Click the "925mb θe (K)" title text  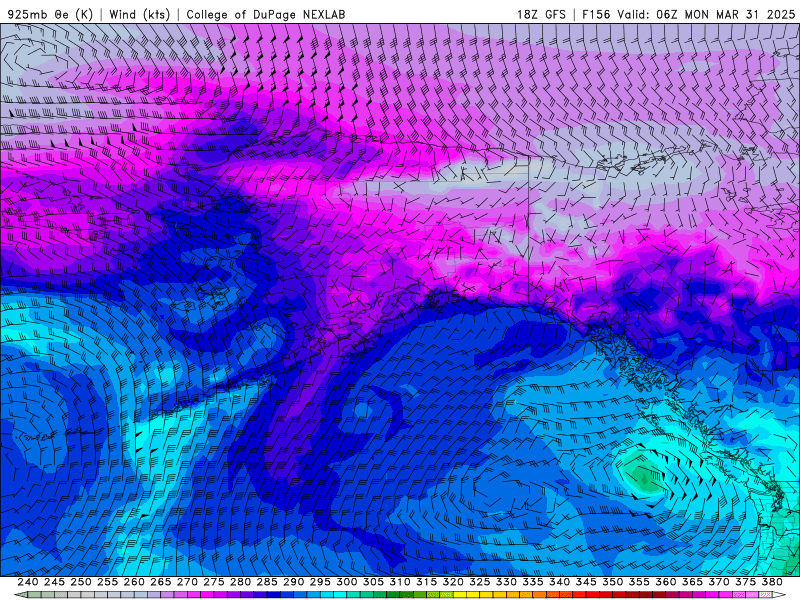click(x=50, y=14)
